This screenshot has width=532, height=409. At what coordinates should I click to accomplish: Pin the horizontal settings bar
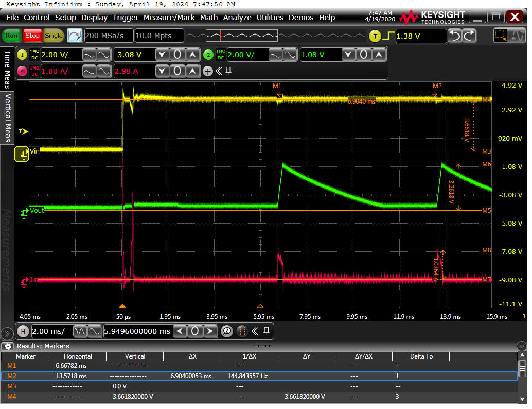pyautogui.click(x=267, y=331)
